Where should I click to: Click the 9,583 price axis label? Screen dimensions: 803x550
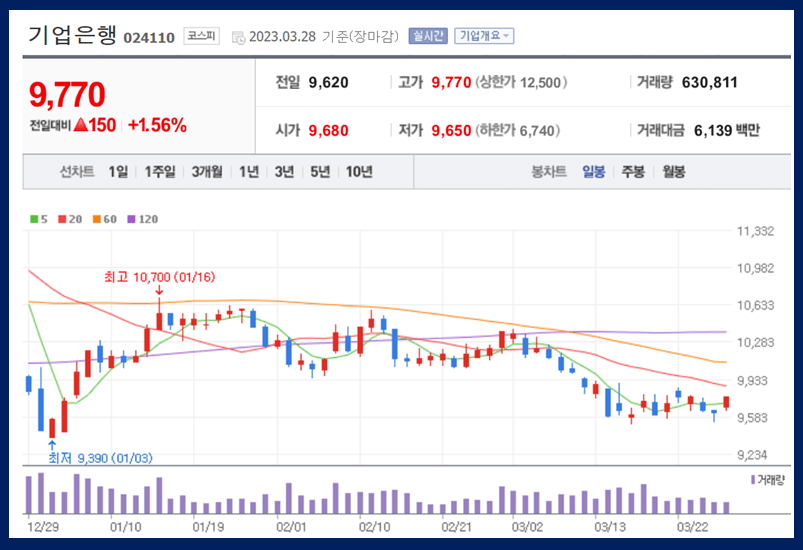pyautogui.click(x=752, y=418)
